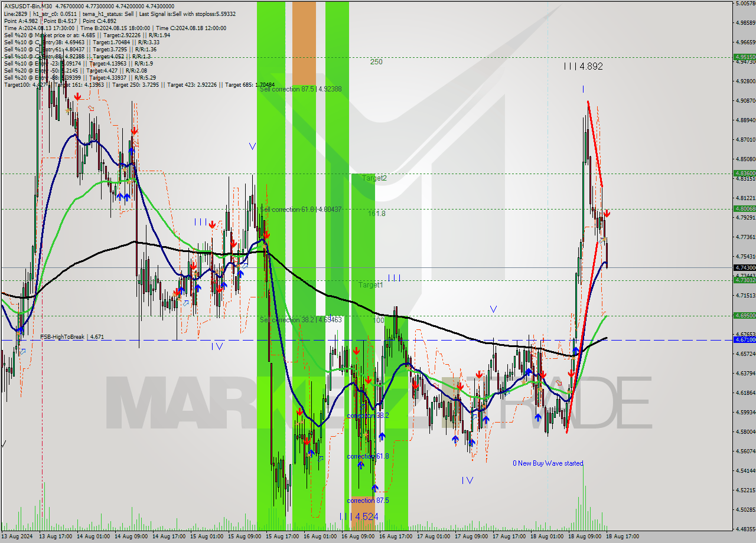The height and width of the screenshot is (543, 756).
Task: Click the '13 Aug 17:00' time label
Action: (x=56, y=537)
